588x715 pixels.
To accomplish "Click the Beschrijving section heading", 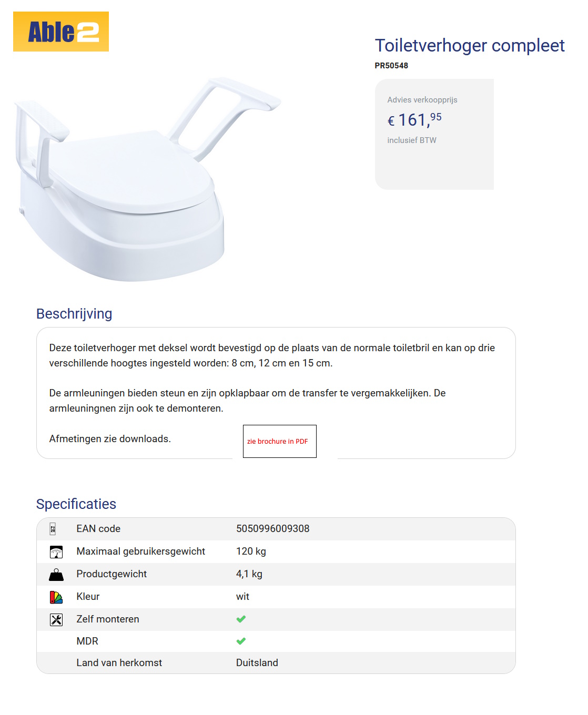I will [74, 314].
